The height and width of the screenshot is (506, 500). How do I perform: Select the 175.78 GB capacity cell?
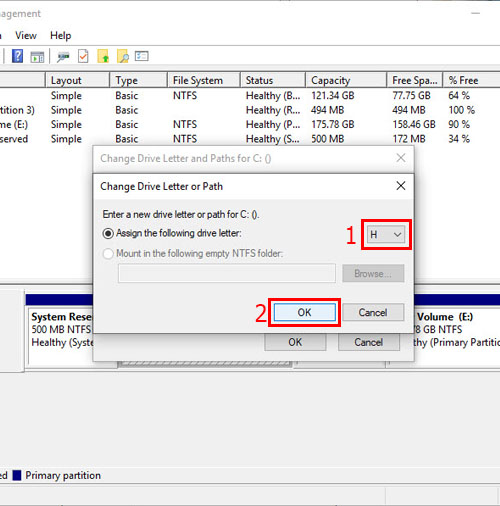click(333, 124)
